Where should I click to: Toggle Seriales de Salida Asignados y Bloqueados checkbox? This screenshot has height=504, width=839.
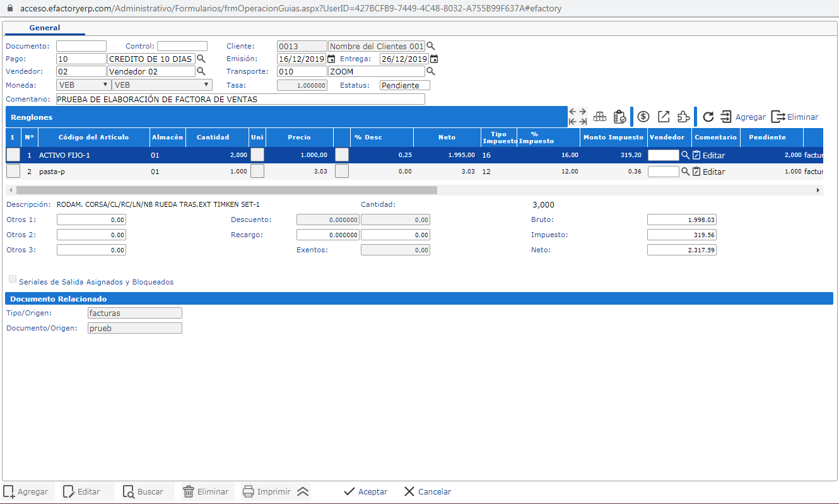pos(13,279)
